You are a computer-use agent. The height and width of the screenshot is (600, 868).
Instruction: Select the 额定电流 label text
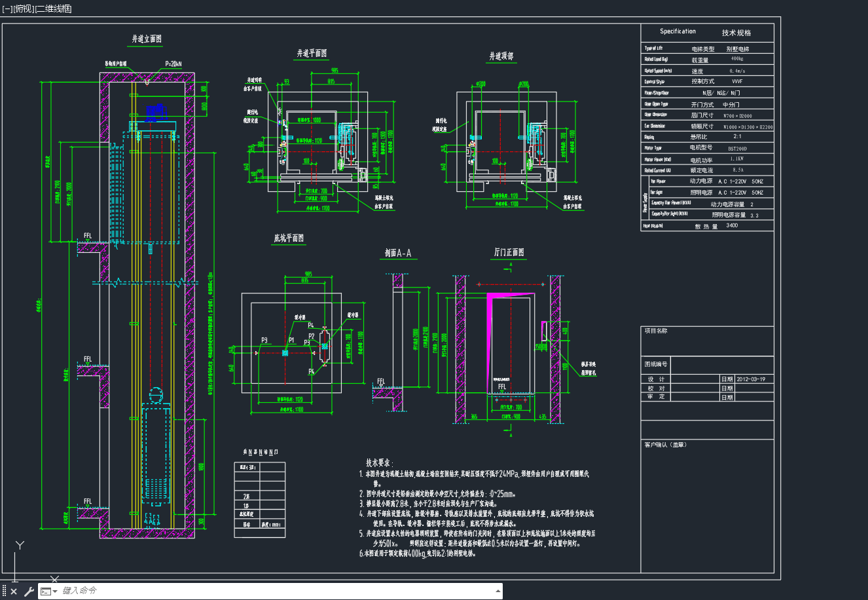point(702,170)
